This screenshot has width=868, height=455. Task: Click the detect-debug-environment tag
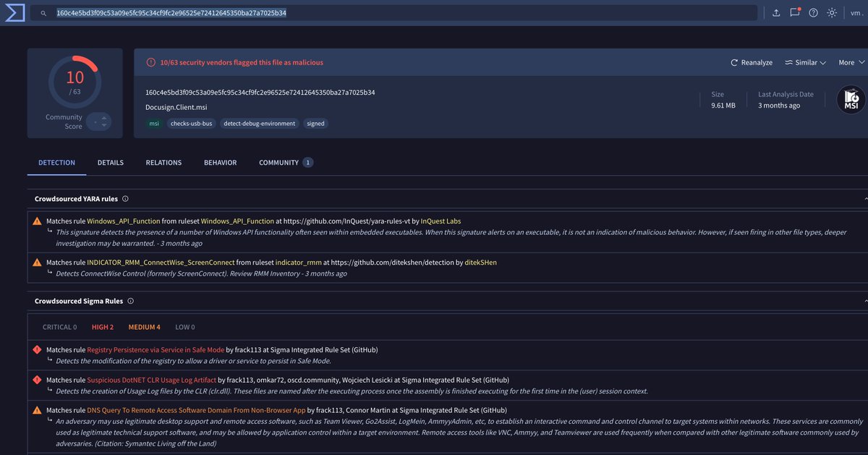pyautogui.click(x=260, y=124)
